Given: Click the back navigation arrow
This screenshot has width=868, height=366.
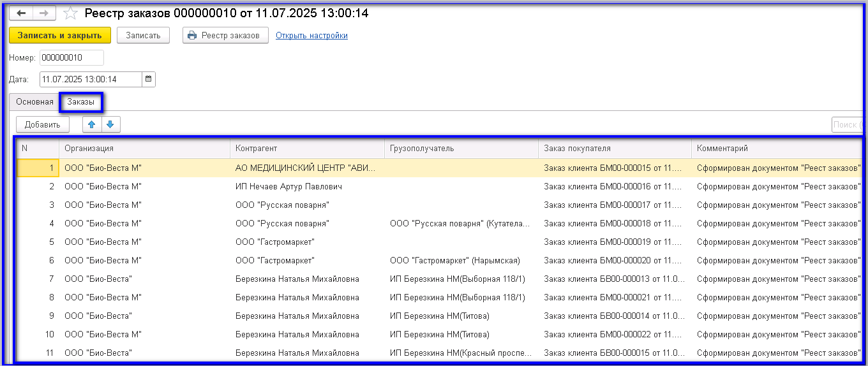Looking at the screenshot, I should [x=21, y=13].
